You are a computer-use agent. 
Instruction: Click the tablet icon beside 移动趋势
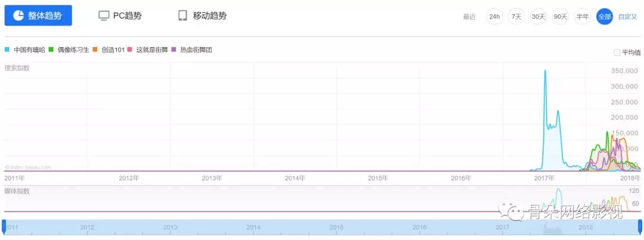point(183,15)
